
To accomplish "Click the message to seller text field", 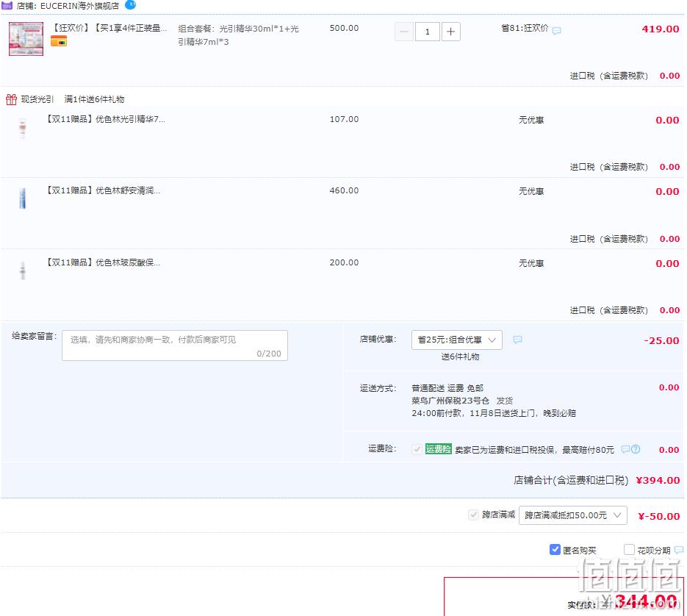I will (175, 345).
